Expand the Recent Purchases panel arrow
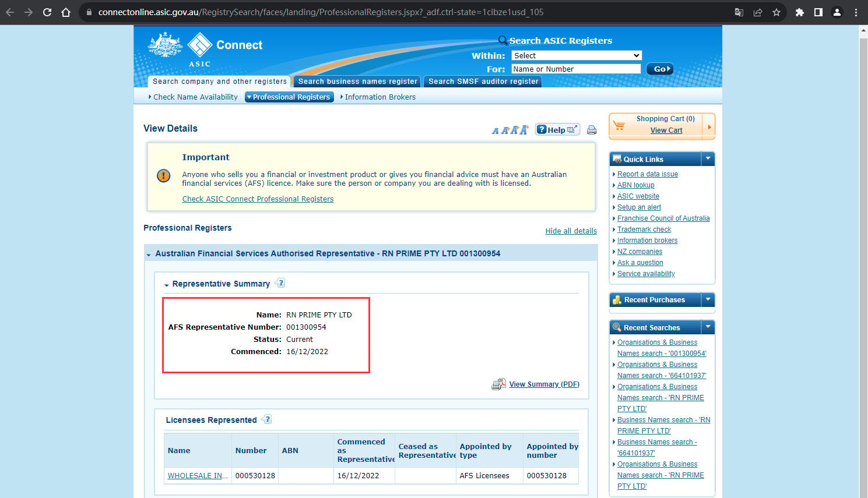The image size is (868, 498). (708, 299)
